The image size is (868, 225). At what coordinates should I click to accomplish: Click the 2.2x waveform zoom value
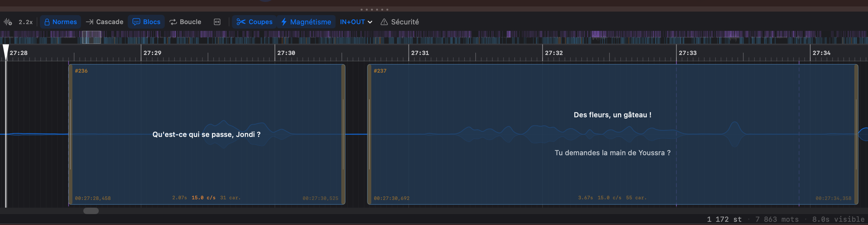coord(26,22)
